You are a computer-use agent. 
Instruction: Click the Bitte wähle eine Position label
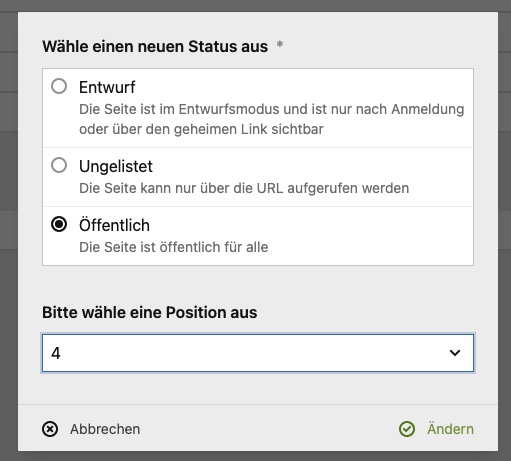coord(150,313)
